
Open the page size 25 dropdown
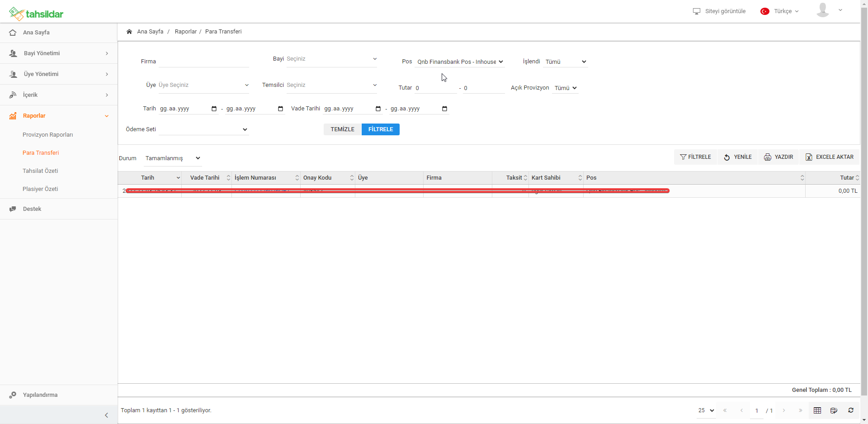tap(706, 410)
